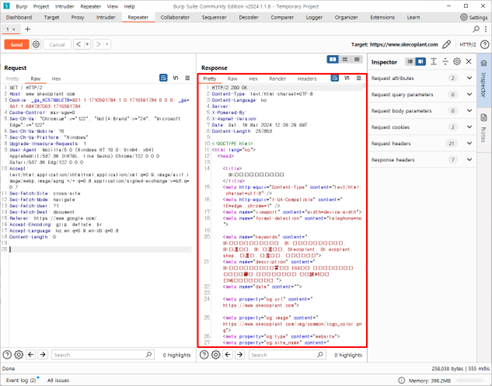Toggle response non-printable characters \n

click(x=347, y=78)
